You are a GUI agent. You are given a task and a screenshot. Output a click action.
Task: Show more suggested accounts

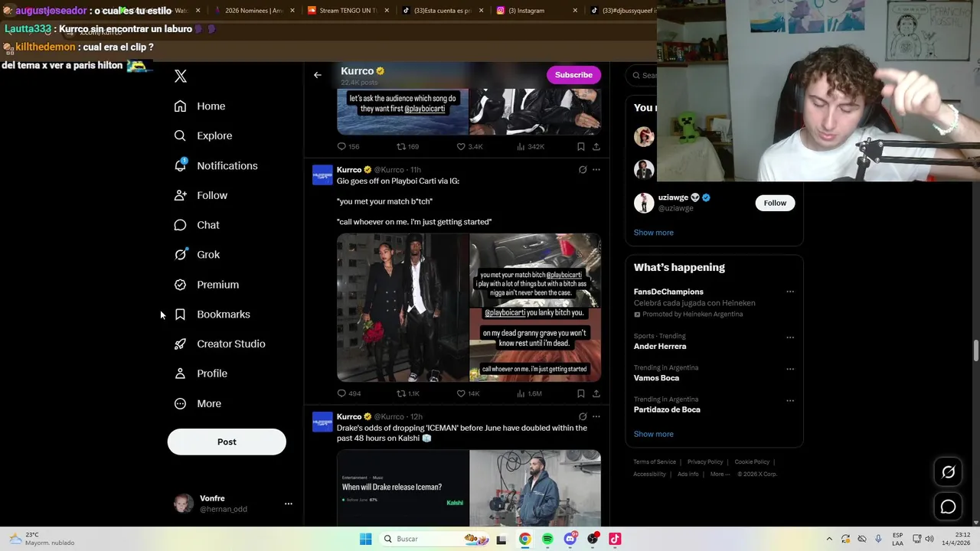[653, 233]
